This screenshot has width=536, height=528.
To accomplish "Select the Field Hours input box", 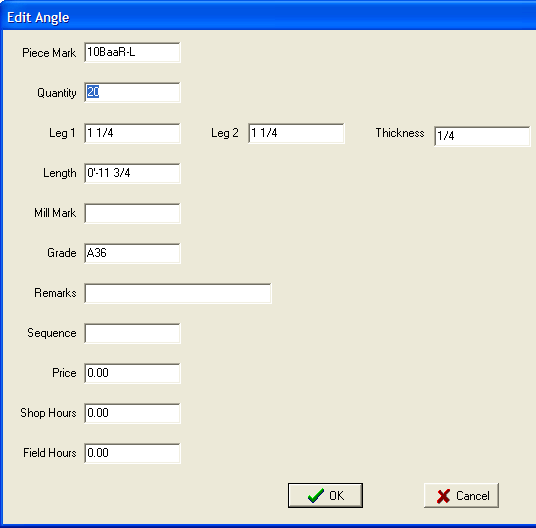I will click(x=132, y=453).
